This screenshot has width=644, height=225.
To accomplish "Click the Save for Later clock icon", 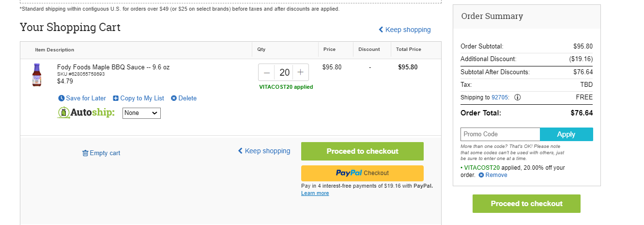I will (x=61, y=98).
